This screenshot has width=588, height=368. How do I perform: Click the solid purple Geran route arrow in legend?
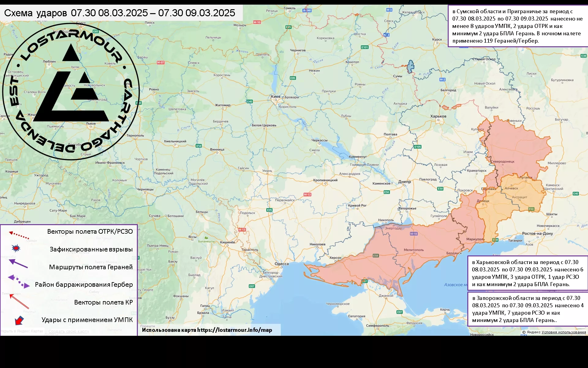[18, 264]
